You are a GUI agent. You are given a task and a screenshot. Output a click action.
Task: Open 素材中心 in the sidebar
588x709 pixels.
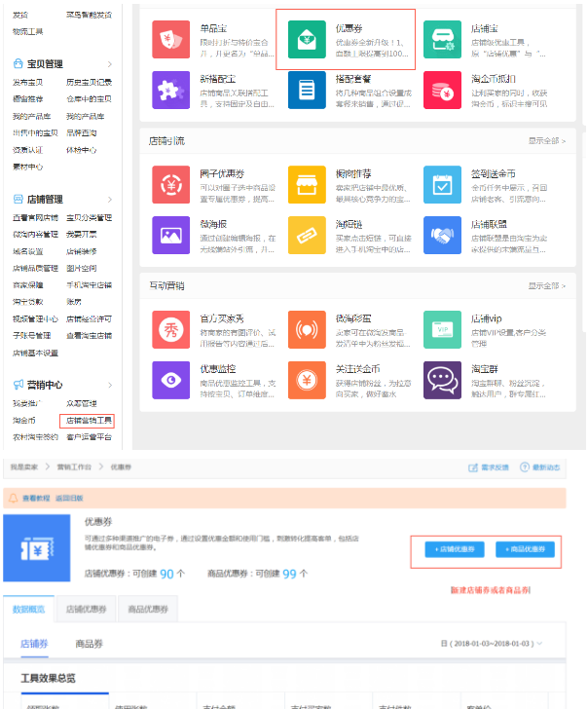[28, 167]
